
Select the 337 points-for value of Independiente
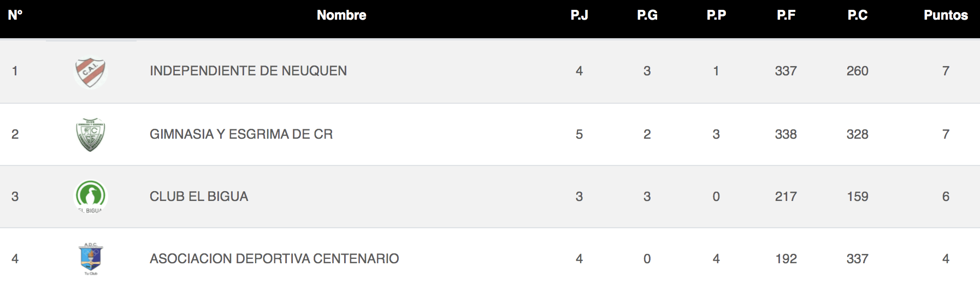[x=786, y=71]
